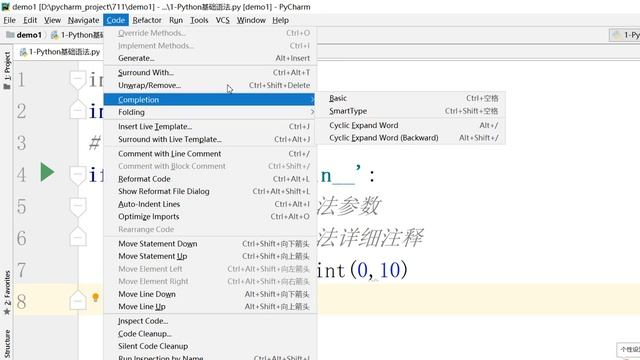This screenshot has height=360, width=640.
Task: Choose Surround with Live Template...
Action: click(210, 139)
